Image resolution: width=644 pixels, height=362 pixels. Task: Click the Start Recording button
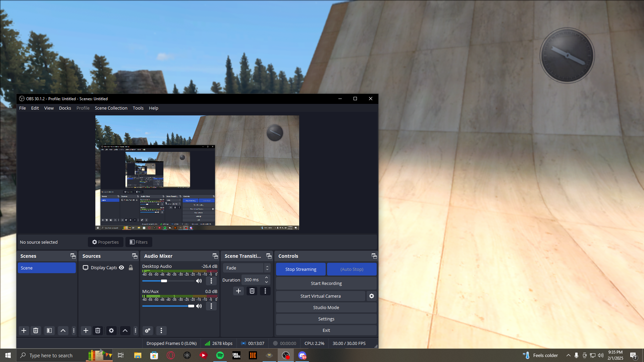[326, 283]
